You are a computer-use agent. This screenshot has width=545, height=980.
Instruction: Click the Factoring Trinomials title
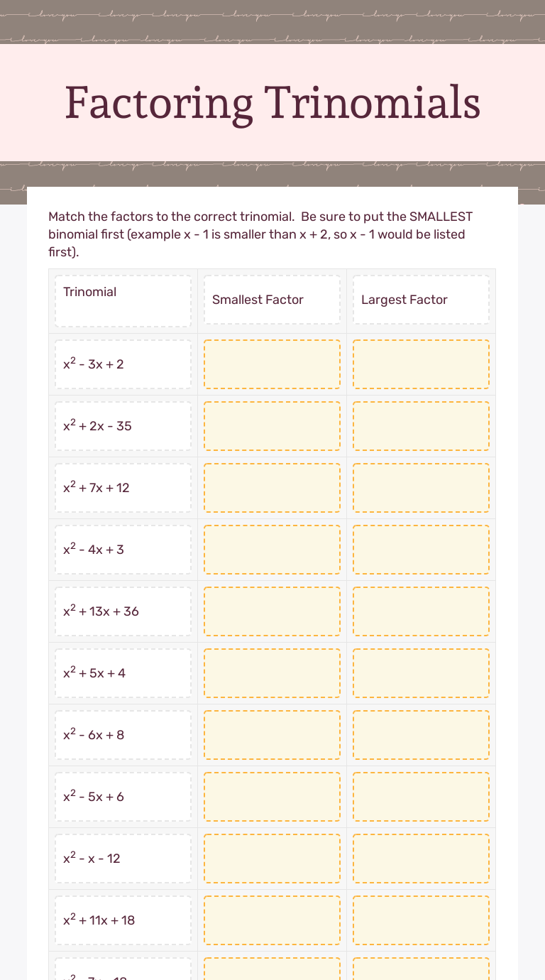[x=272, y=103]
